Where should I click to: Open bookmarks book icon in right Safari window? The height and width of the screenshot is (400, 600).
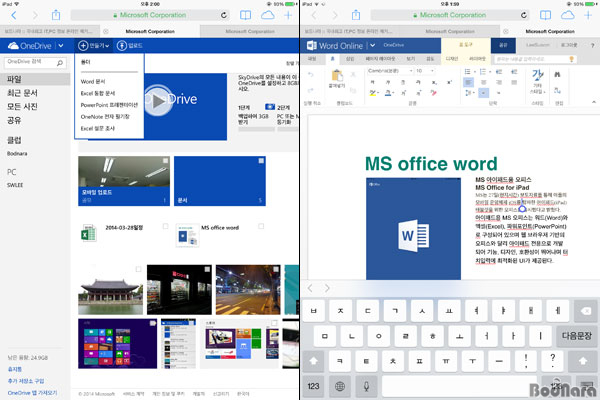(545, 15)
